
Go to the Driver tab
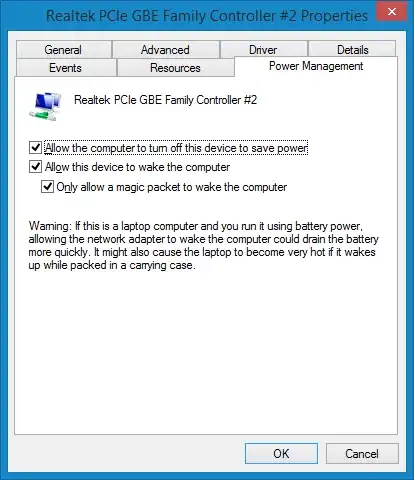pos(263,50)
